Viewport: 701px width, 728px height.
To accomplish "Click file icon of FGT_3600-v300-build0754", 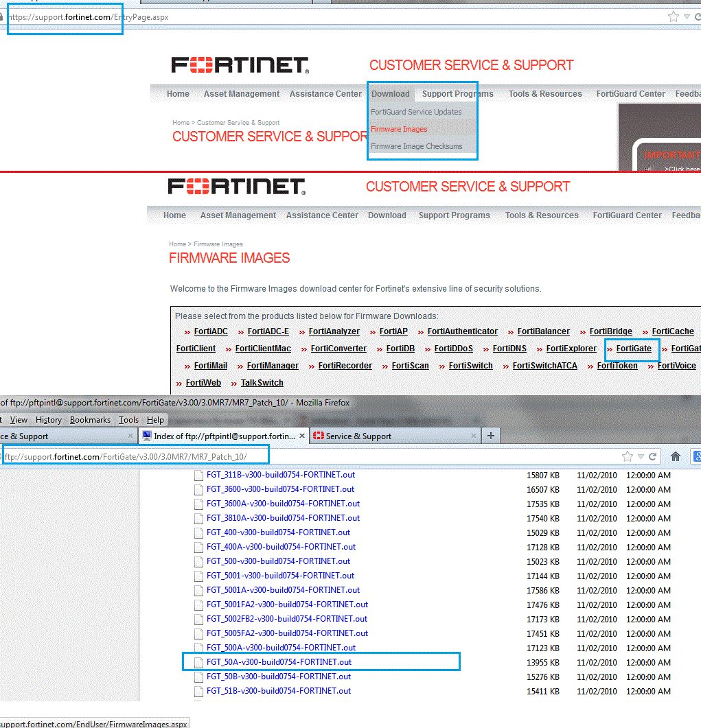I will coord(198,490).
